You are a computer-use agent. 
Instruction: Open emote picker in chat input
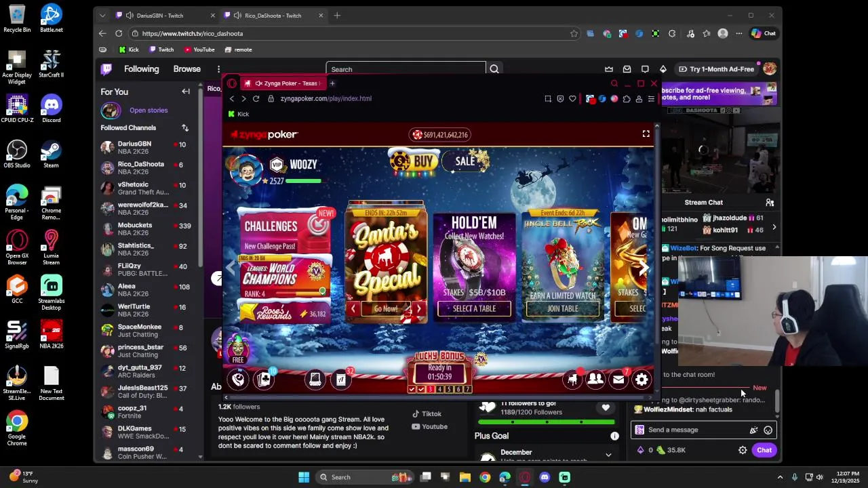768,430
